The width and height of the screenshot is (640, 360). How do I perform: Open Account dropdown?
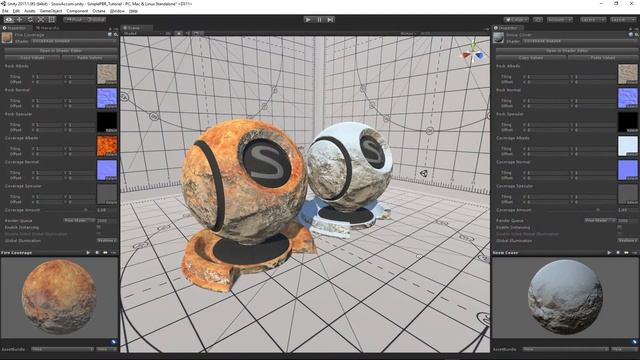559,20
